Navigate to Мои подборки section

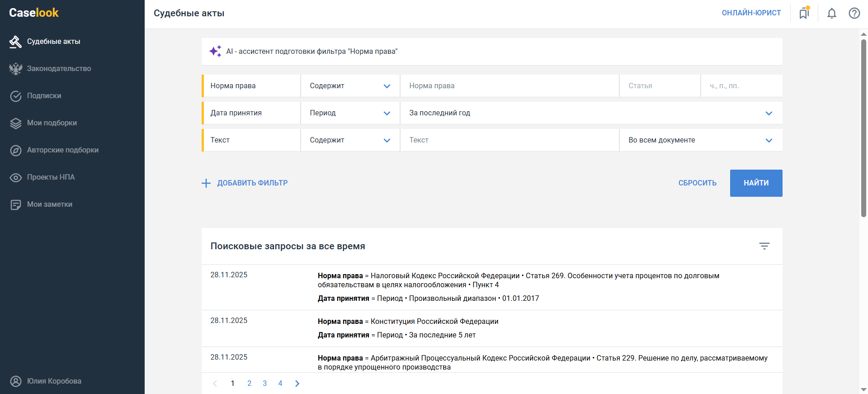tap(52, 123)
